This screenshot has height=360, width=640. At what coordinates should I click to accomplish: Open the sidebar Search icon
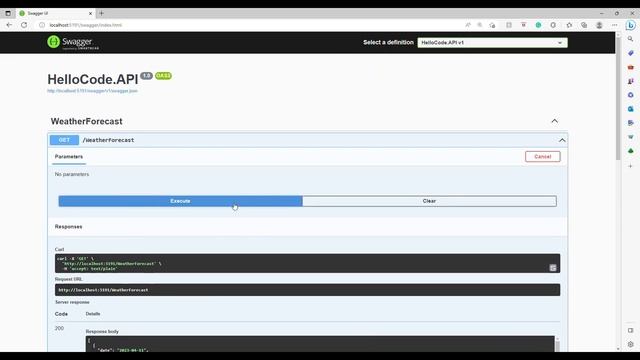[631, 39]
